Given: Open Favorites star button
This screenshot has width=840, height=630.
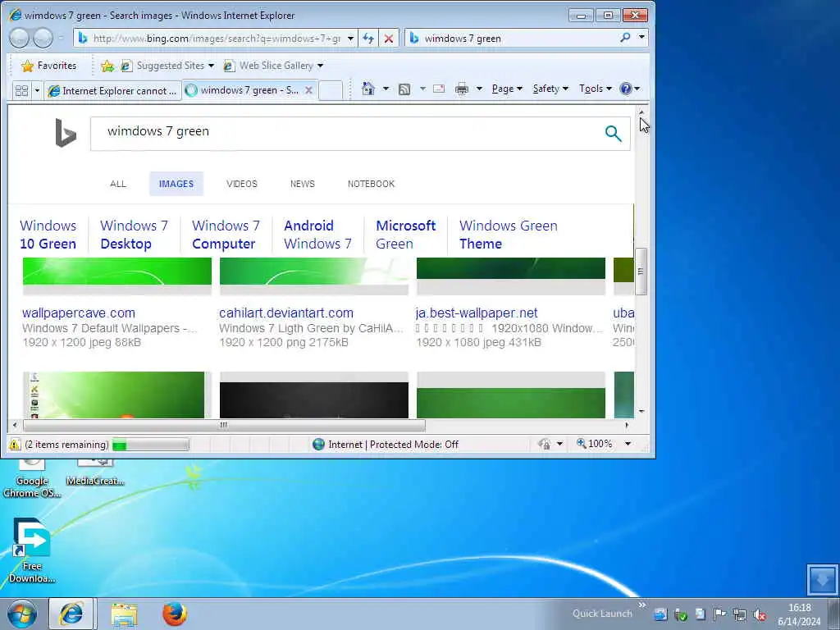Looking at the screenshot, I should pos(48,66).
